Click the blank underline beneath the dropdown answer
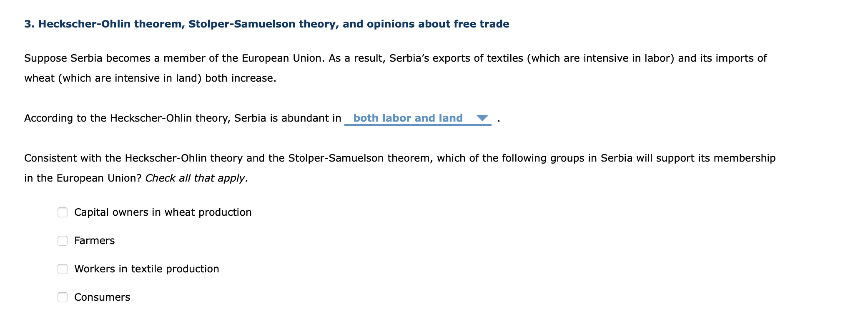The height and width of the screenshot is (329, 868). [x=417, y=125]
